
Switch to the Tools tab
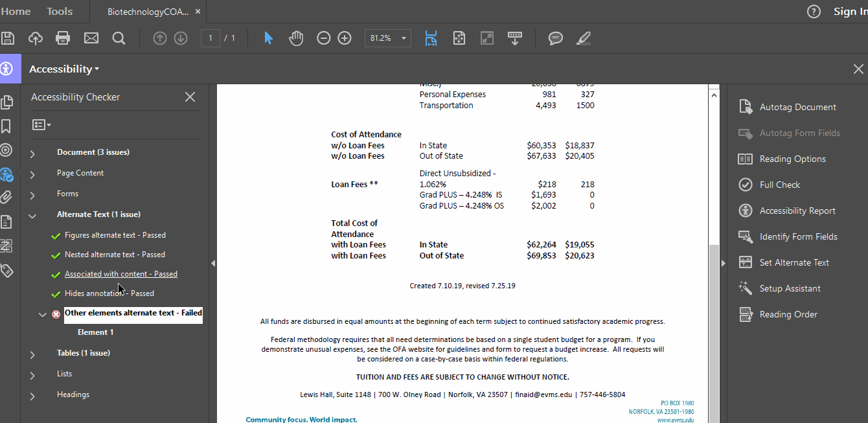point(59,11)
